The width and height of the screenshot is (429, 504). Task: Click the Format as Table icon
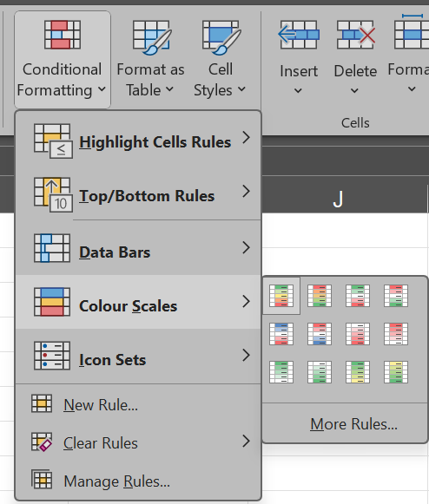pos(152,37)
